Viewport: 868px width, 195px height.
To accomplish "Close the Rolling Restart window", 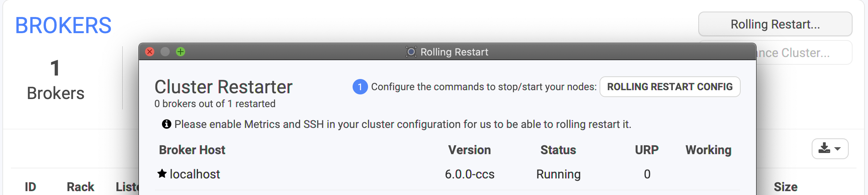I will 150,52.
